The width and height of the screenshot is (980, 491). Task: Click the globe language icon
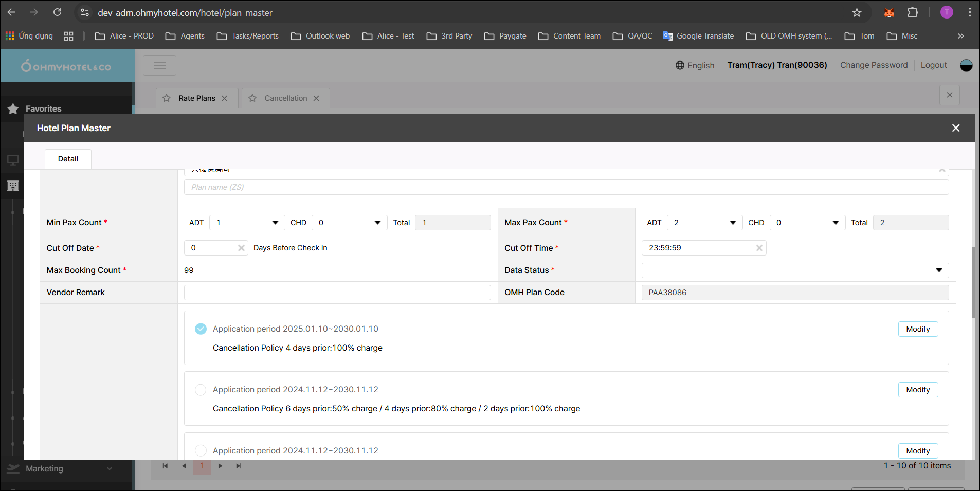(680, 65)
